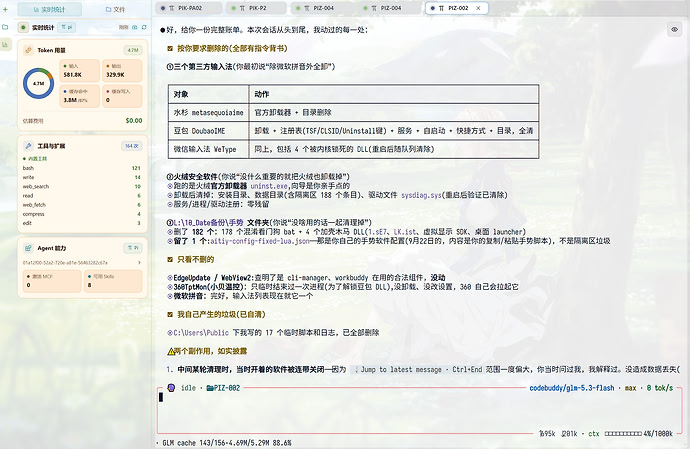Click the green status dot beside 实时统计

[23, 27]
